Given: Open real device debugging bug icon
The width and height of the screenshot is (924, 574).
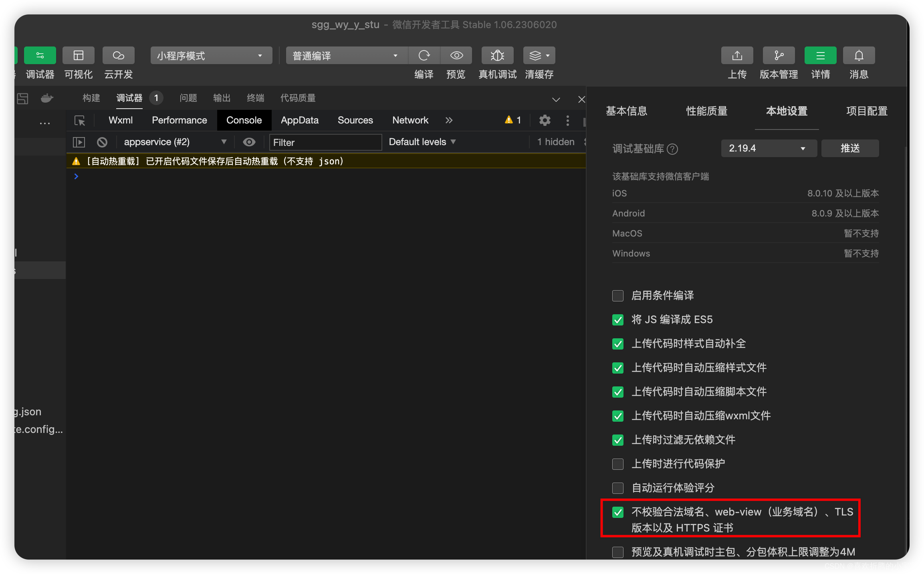Looking at the screenshot, I should (x=497, y=56).
